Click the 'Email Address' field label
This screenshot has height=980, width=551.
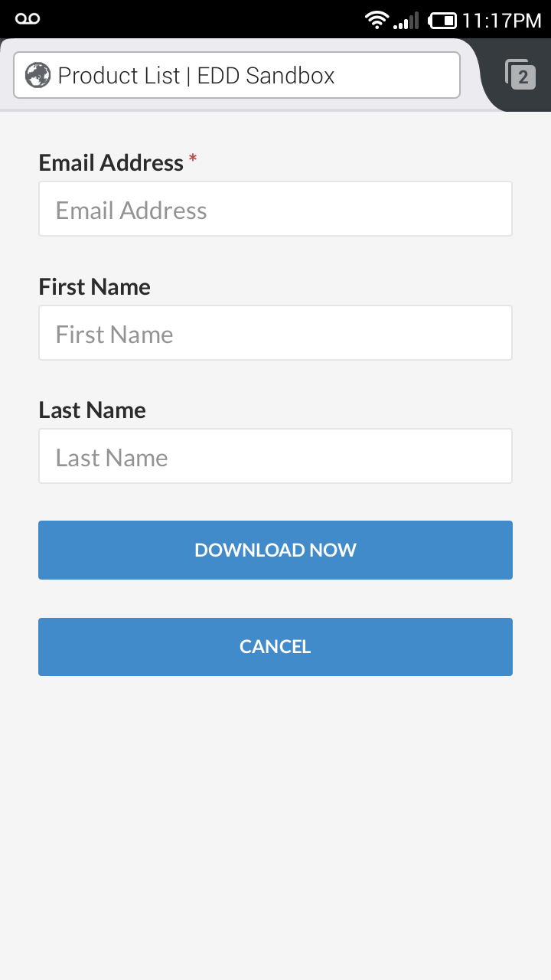click(x=111, y=162)
